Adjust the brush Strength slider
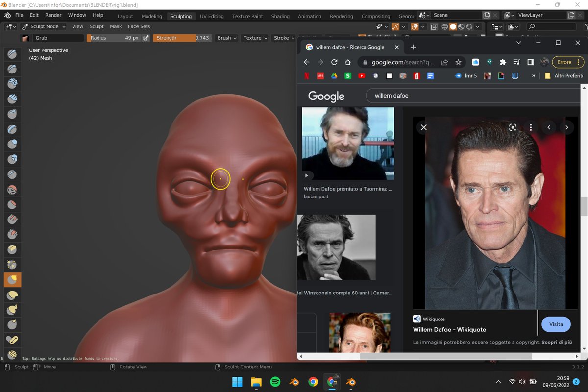This screenshot has height=392, width=588. [x=182, y=38]
